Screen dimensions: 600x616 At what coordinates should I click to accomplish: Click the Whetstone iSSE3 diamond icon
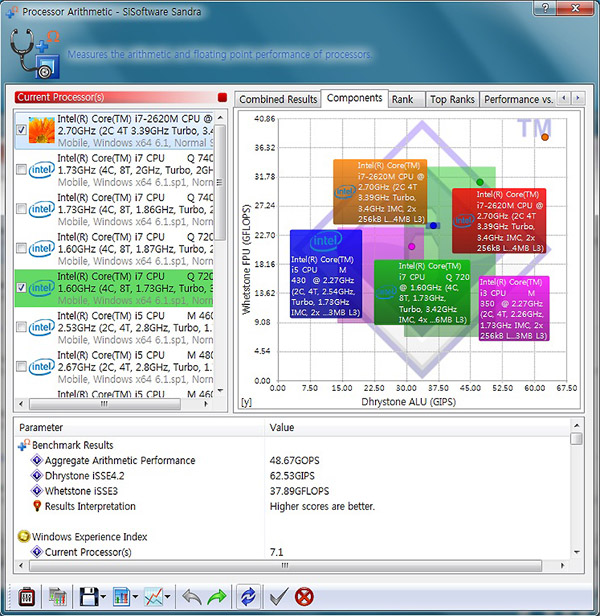pyautogui.click(x=37, y=491)
